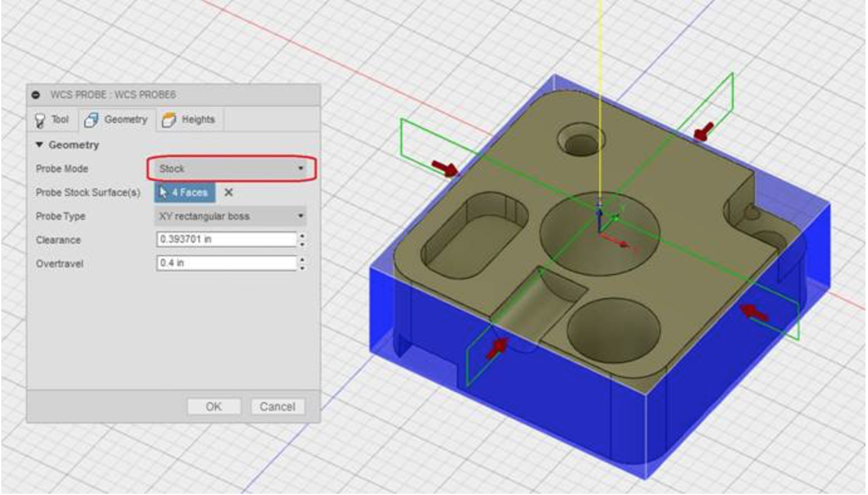
Task: Select the Geometry tab
Action: click(117, 120)
